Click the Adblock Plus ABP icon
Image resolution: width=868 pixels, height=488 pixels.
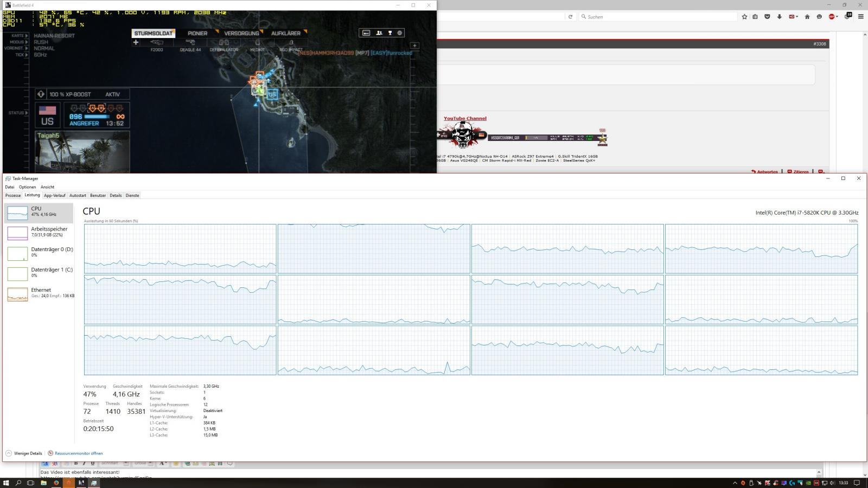point(832,17)
